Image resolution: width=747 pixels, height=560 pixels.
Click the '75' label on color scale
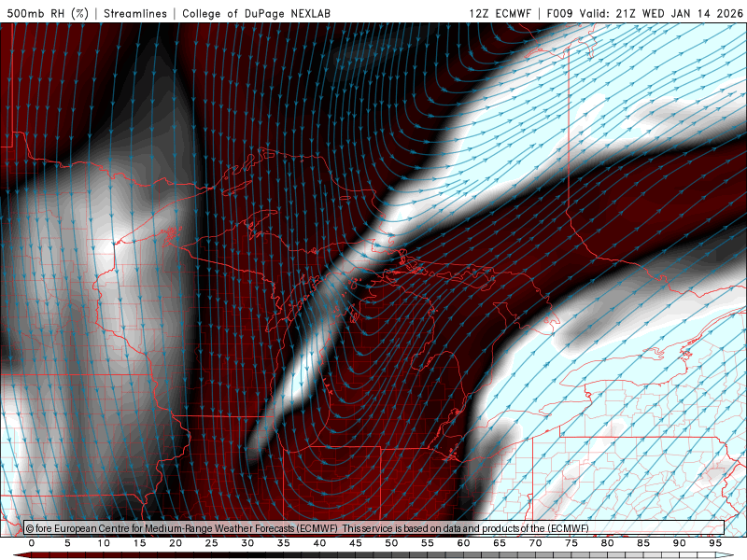(571, 543)
